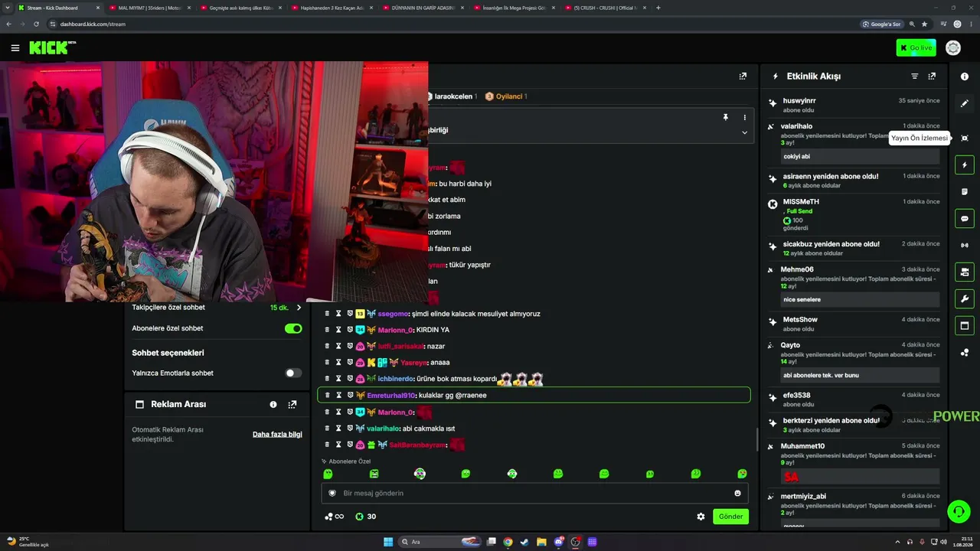Click username Yasreyn in chat
980x551 pixels.
pos(413,363)
